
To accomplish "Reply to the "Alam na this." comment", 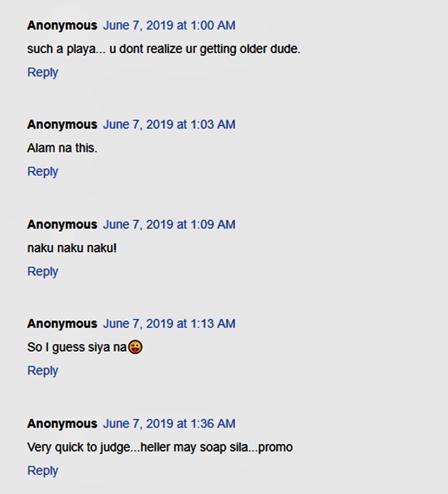I will coord(42,171).
